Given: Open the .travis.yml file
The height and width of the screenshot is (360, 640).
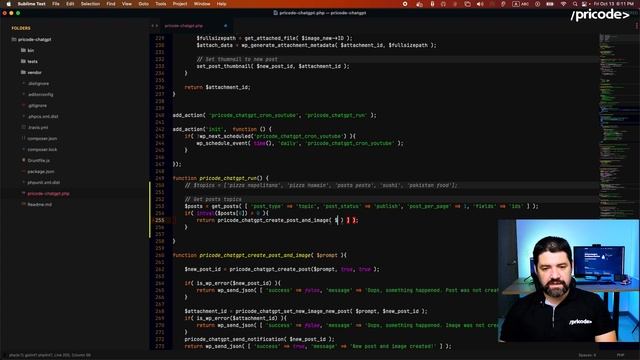Looking at the screenshot, I should click(x=38, y=127).
